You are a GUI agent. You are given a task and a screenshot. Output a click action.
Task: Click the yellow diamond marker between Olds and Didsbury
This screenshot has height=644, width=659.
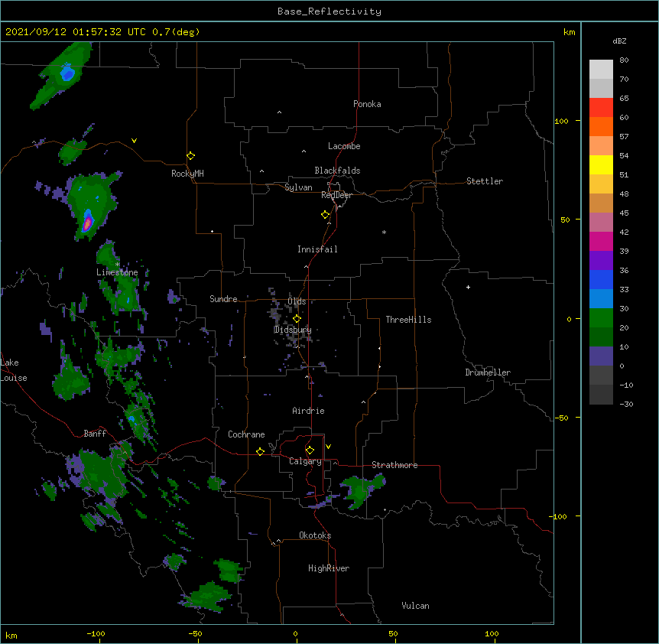297,319
